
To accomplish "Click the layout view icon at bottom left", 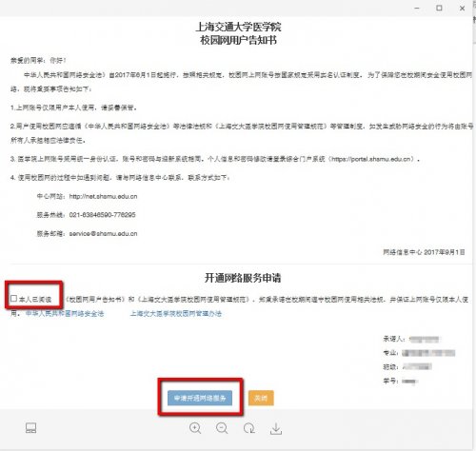I will pos(30,428).
